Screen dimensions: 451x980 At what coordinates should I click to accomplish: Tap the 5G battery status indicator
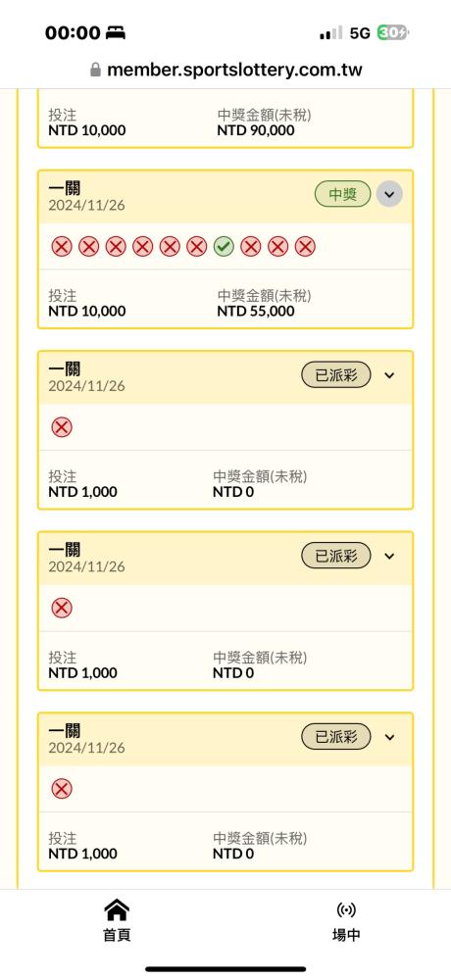[394, 33]
